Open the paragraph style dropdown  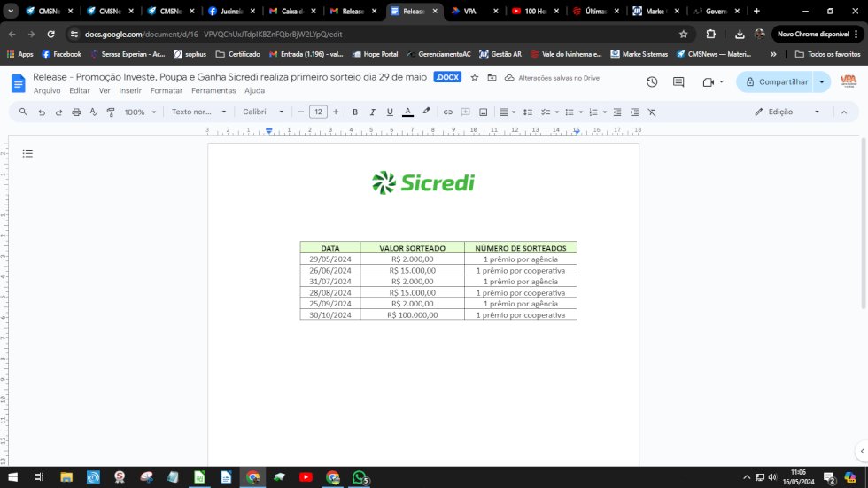coord(198,112)
